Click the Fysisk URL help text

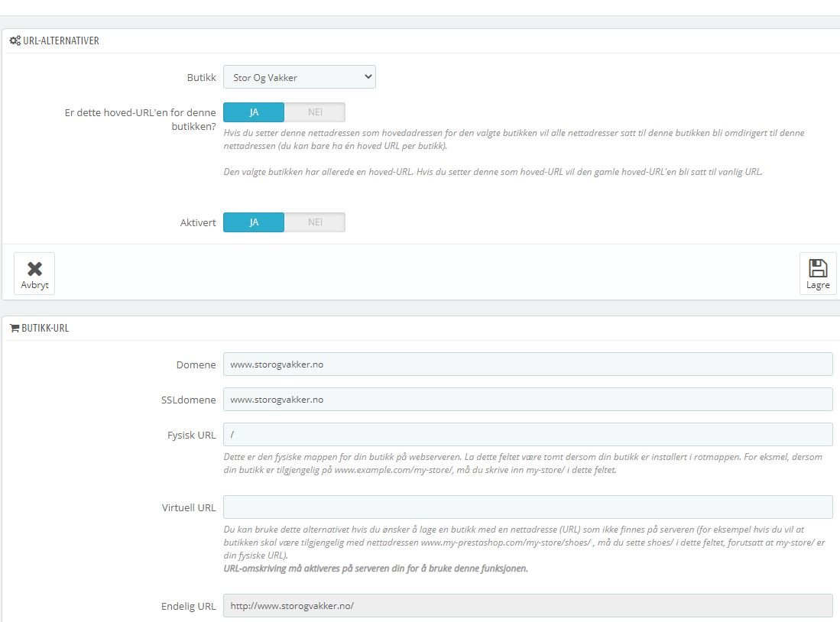[x=523, y=463]
